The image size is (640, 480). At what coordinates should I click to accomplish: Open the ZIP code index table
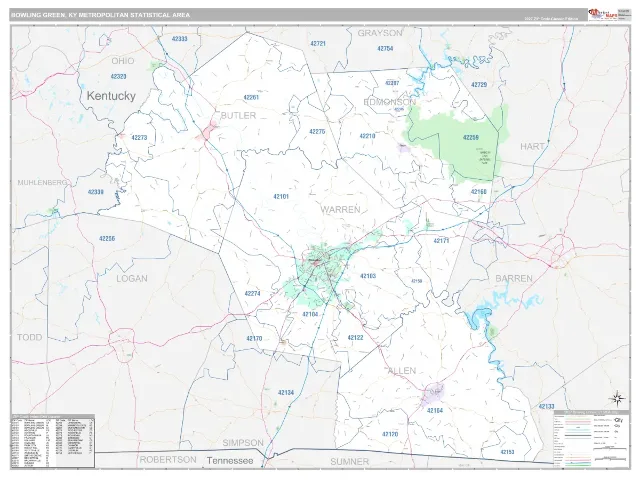point(53,441)
